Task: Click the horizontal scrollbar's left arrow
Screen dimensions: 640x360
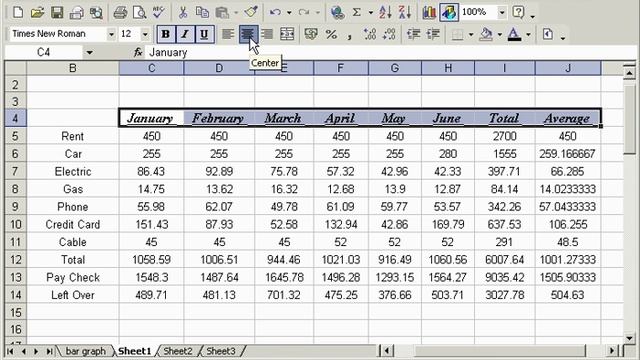Action: point(387,351)
